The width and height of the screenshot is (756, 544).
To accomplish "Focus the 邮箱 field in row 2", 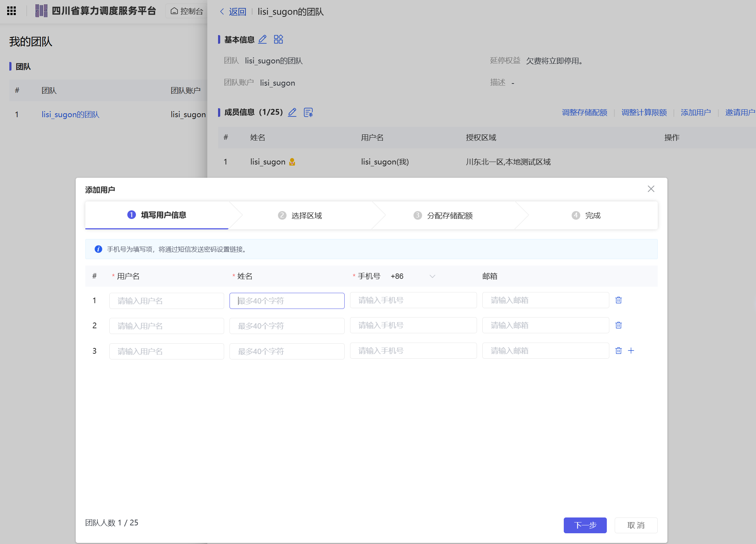I will pyautogui.click(x=546, y=325).
